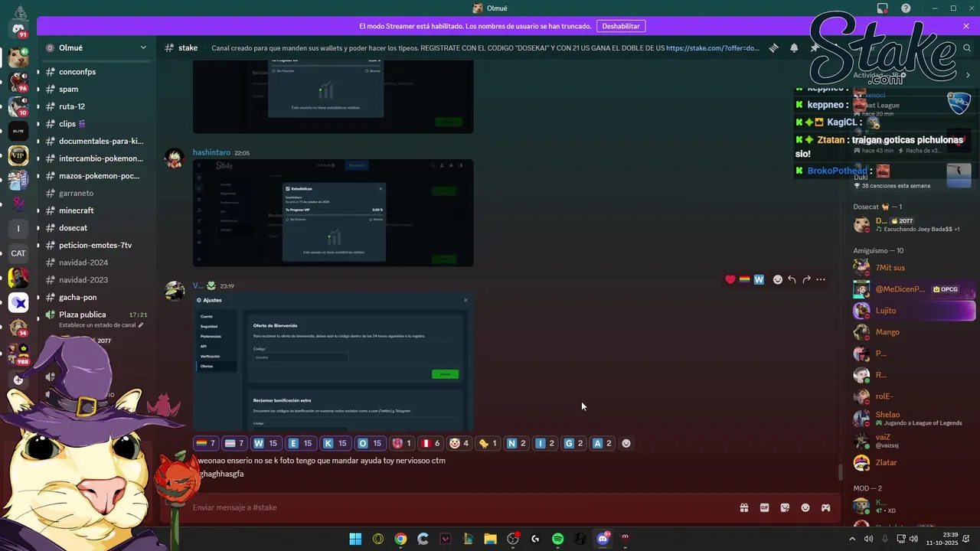Open the three-dots more menu on message

[x=821, y=279]
